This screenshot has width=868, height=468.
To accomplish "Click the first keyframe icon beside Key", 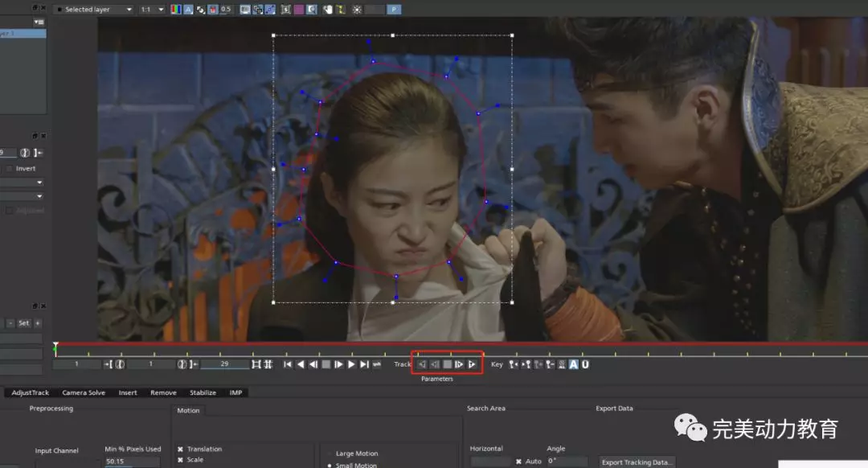I will 513,364.
